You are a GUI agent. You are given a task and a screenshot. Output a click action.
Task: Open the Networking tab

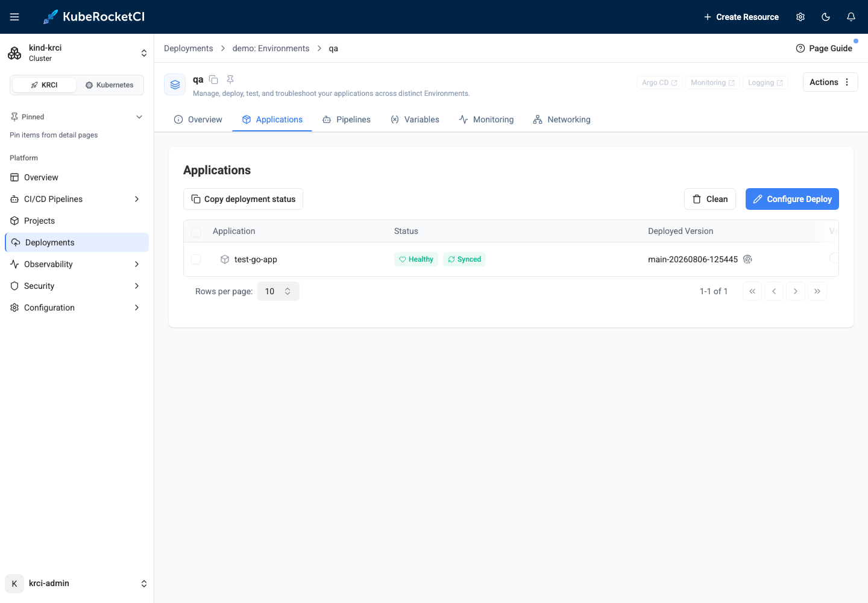point(562,119)
